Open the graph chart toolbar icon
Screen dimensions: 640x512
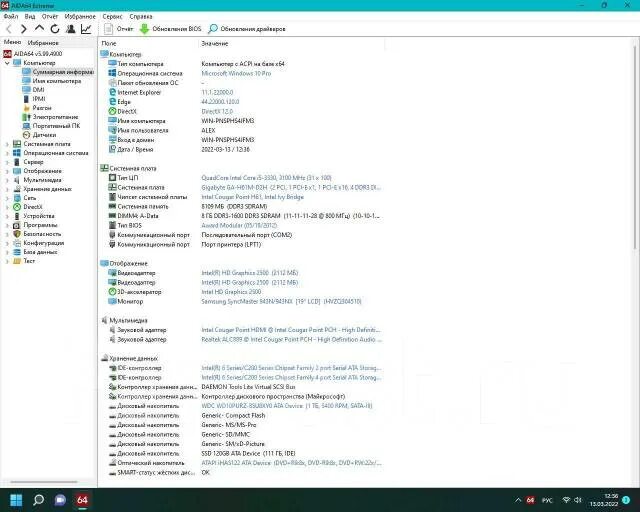click(86, 29)
